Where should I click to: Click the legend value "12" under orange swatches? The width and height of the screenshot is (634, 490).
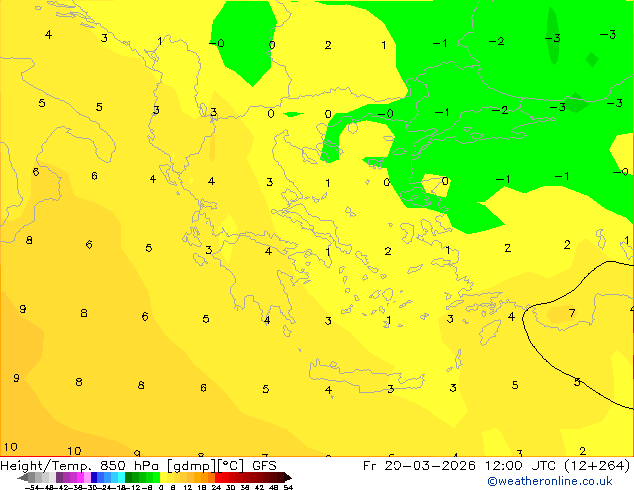point(188,487)
